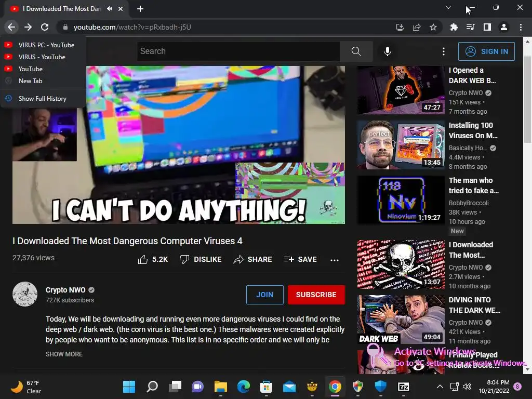Open YouTube settings three-dot menu
The width and height of the screenshot is (532, 399).
pyautogui.click(x=444, y=51)
